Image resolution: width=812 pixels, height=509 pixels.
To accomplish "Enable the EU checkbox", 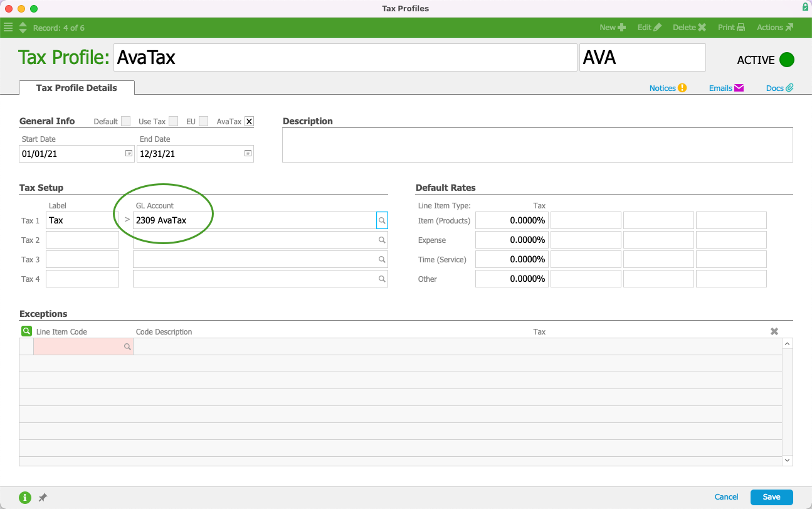I will click(203, 121).
